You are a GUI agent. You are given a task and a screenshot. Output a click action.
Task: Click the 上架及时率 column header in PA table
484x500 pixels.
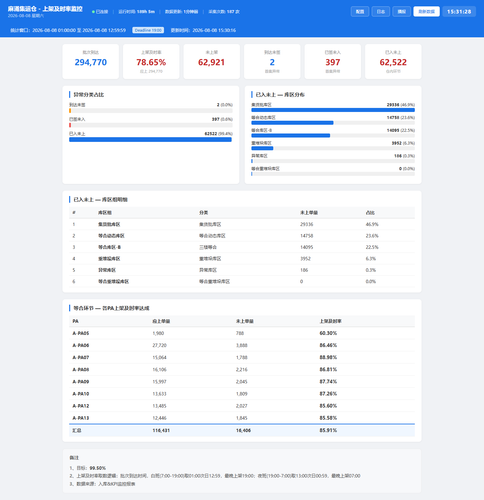(330, 321)
